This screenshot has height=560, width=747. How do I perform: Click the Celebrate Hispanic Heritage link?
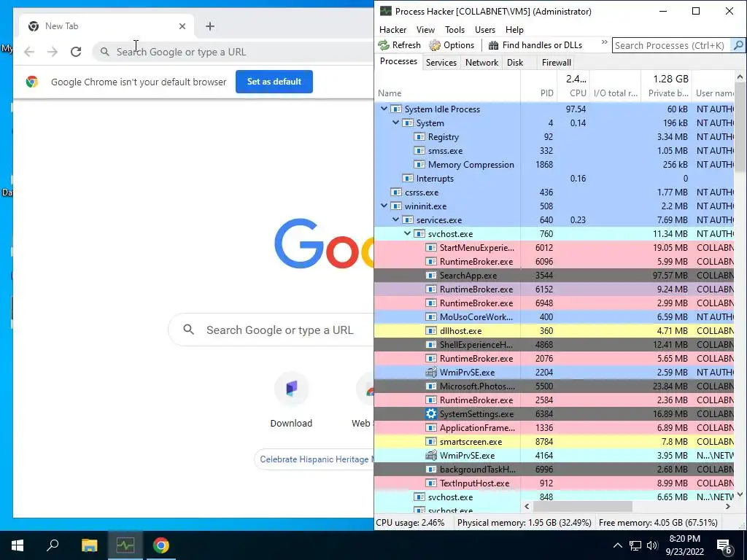tap(314, 459)
